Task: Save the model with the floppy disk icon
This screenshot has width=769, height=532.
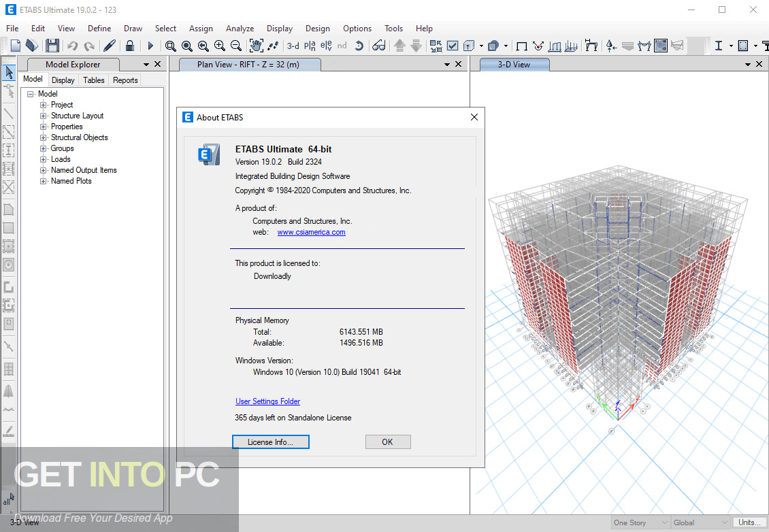Action: pos(52,46)
